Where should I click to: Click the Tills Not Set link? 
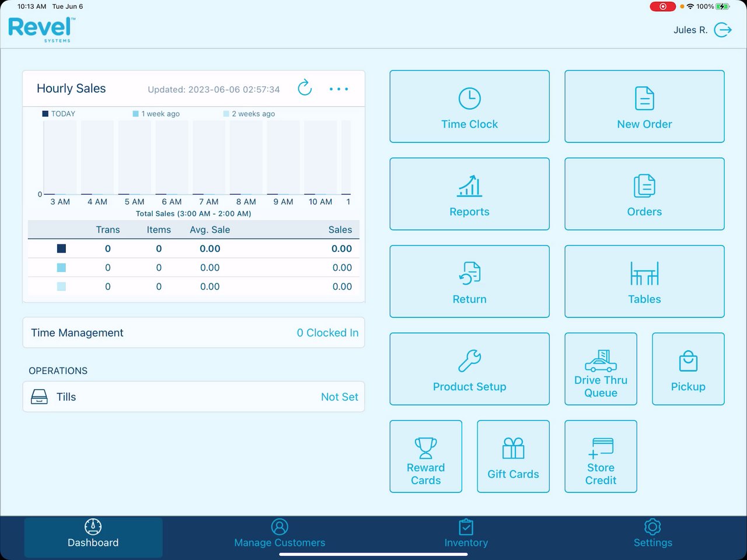point(340,397)
